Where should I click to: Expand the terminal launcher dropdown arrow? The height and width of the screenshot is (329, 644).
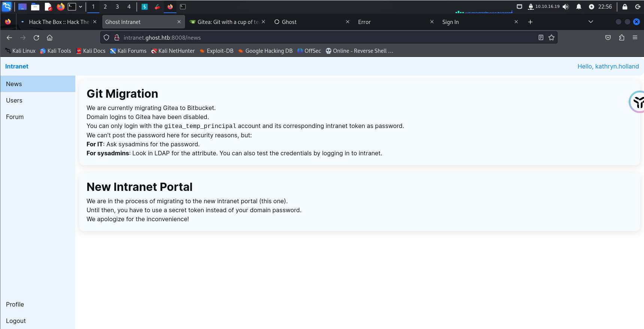(81, 7)
